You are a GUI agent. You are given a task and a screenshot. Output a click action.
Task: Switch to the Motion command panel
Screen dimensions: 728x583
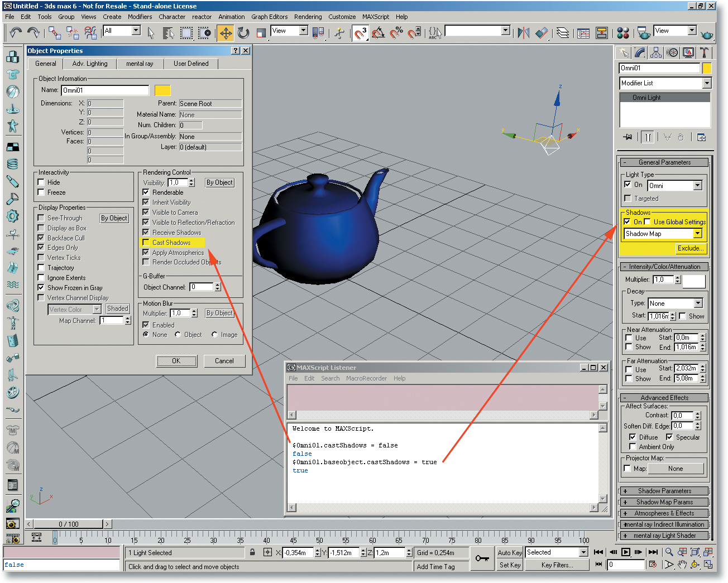point(672,52)
